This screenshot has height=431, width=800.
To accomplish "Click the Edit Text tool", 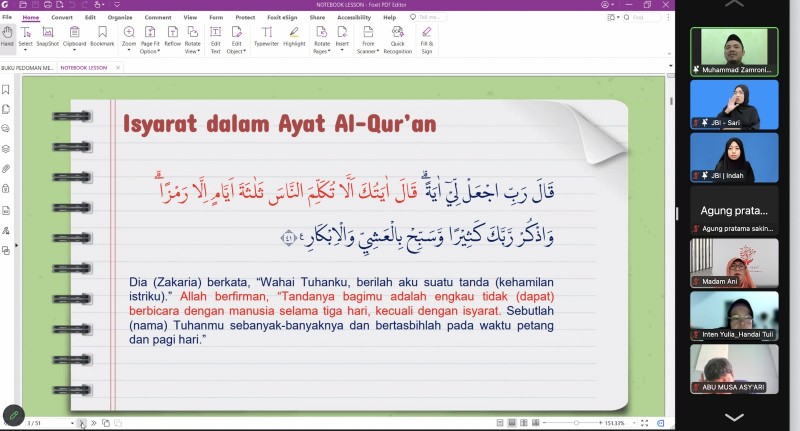I will click(x=215, y=37).
